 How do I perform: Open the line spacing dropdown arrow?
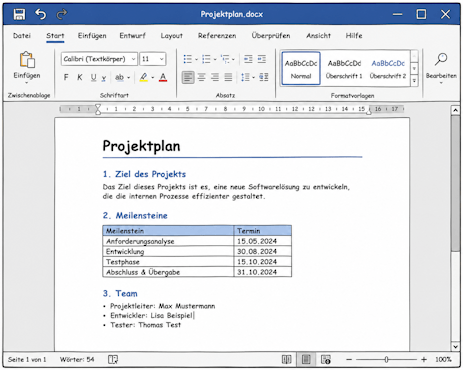pos(253,78)
